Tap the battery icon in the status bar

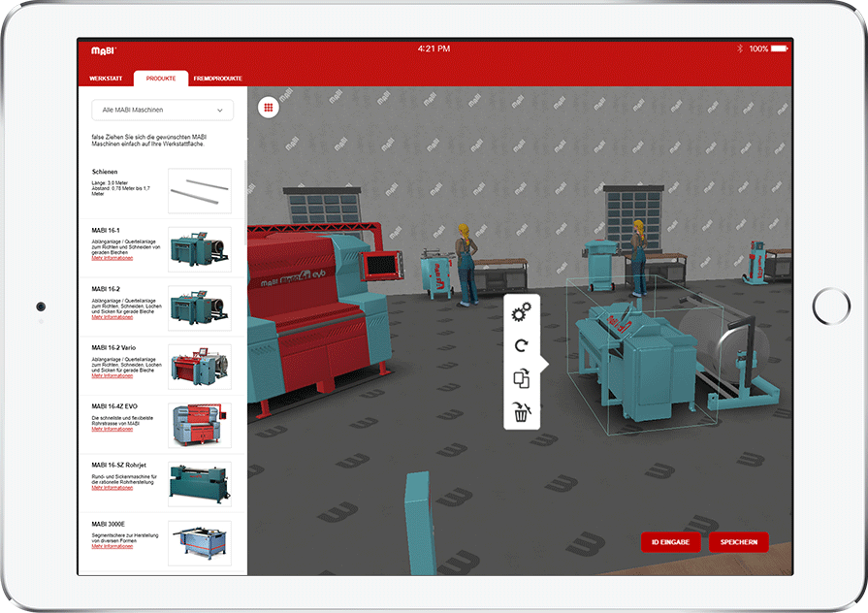[x=780, y=48]
